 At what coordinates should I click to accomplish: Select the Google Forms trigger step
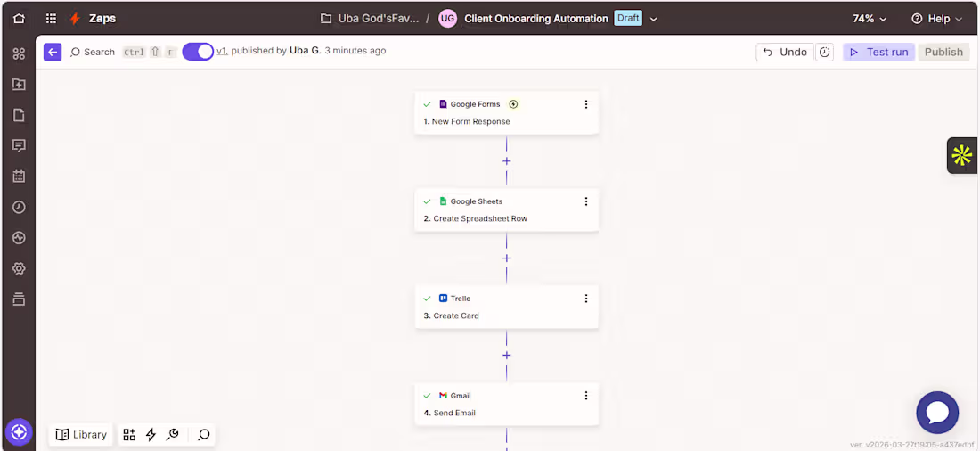pos(506,112)
